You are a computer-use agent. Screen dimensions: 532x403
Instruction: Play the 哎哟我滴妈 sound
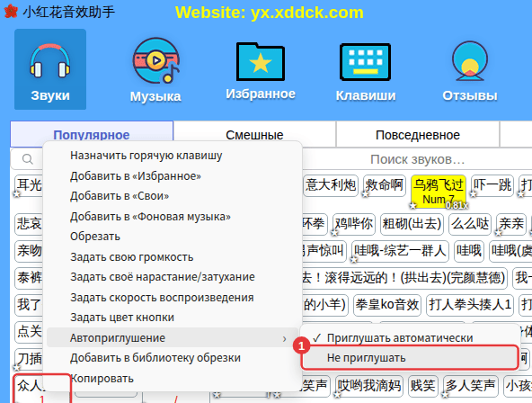click(x=369, y=386)
